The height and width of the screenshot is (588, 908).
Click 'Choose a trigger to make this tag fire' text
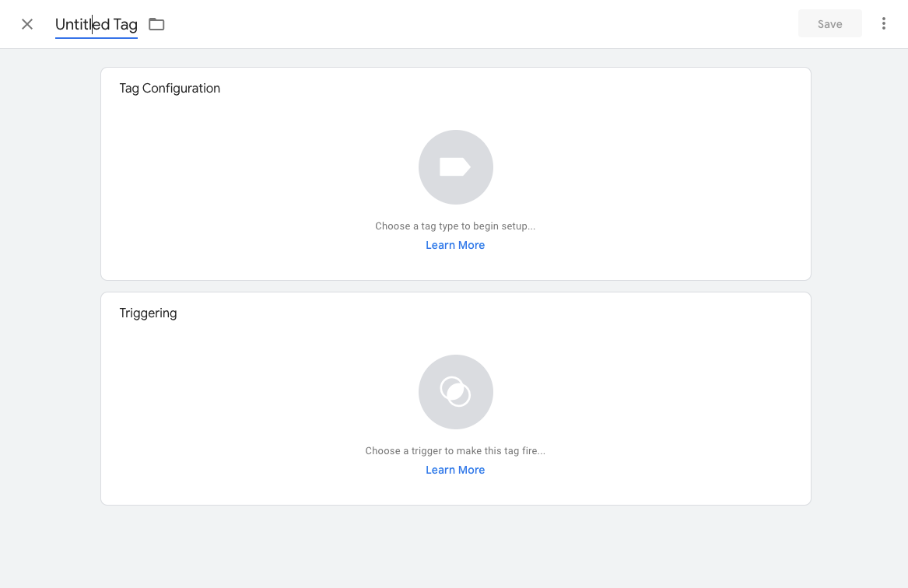pos(455,451)
